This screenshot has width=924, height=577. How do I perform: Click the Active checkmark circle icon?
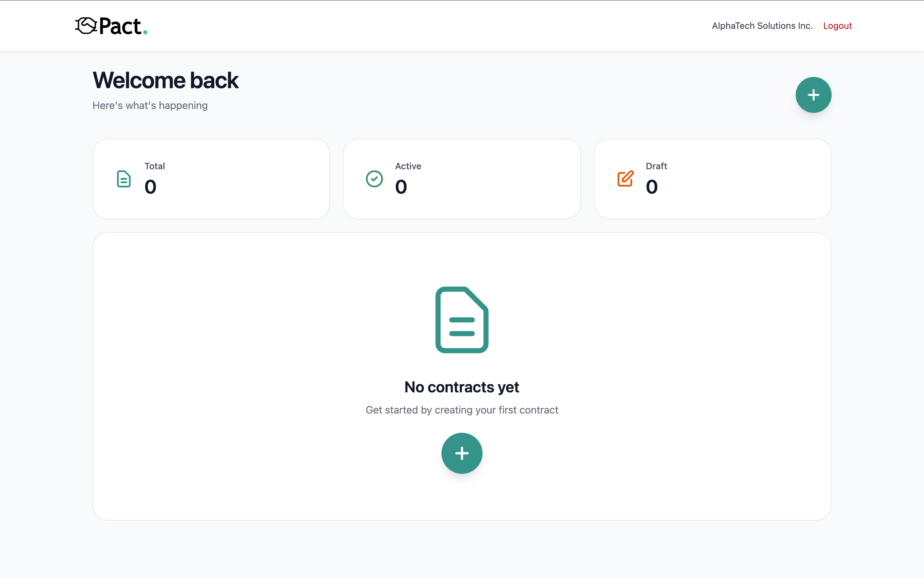click(x=374, y=179)
